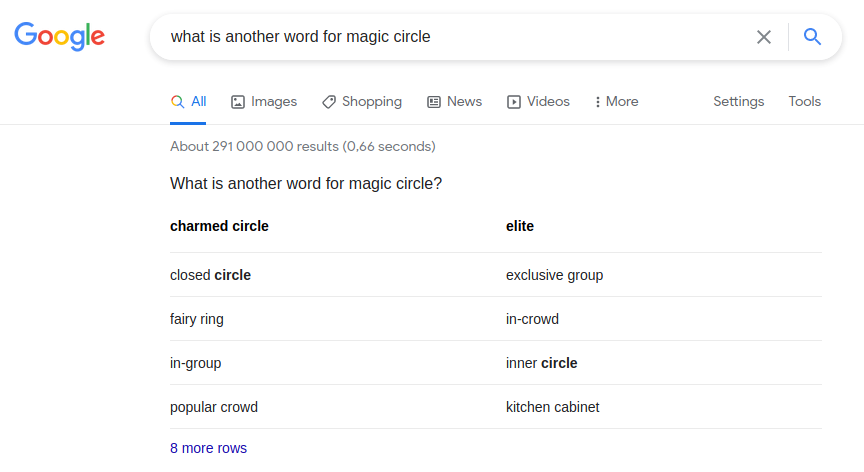
Task: Click the fairy ring entry
Action: 197,319
